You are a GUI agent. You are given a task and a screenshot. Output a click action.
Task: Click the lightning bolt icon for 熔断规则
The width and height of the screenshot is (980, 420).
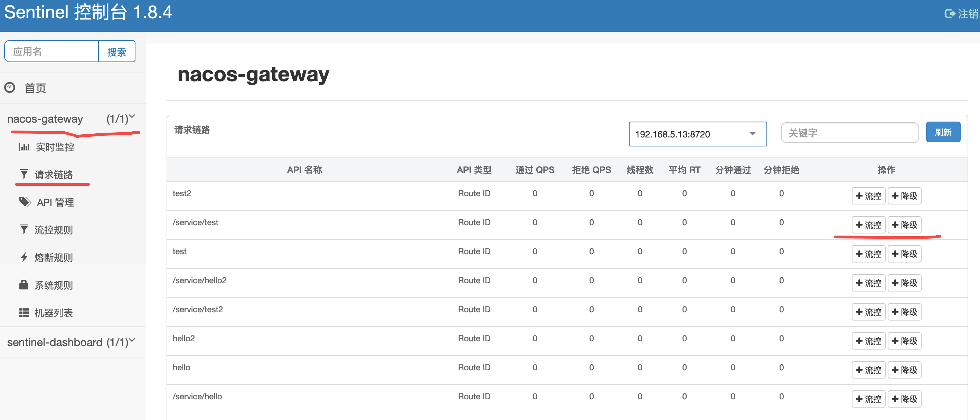click(x=24, y=257)
